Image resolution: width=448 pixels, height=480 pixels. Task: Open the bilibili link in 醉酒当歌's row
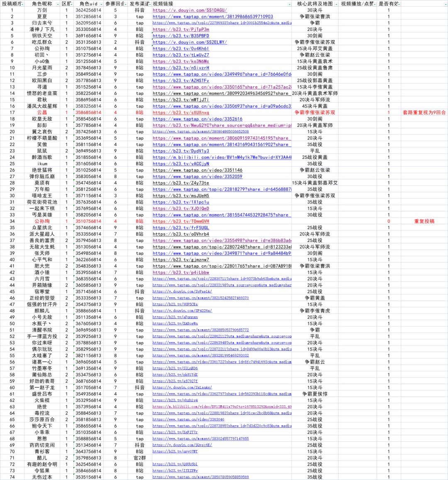pos(222,157)
